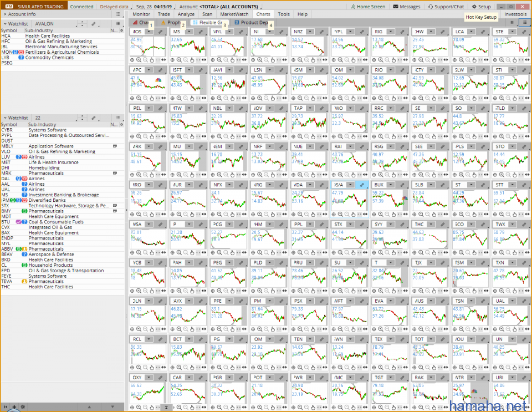Select the HFC row in AVALON watchlist
The image size is (532, 412).
pyautogui.click(x=63, y=41)
